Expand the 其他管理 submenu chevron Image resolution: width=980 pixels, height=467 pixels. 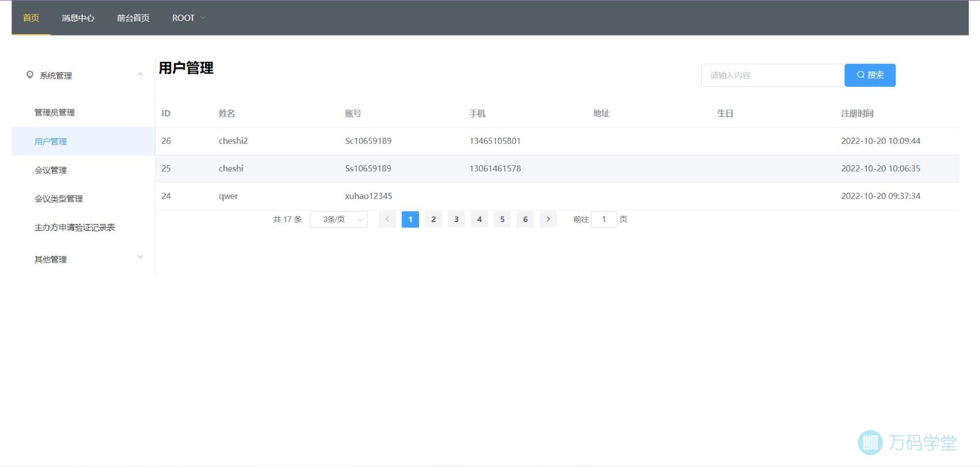pos(140,257)
